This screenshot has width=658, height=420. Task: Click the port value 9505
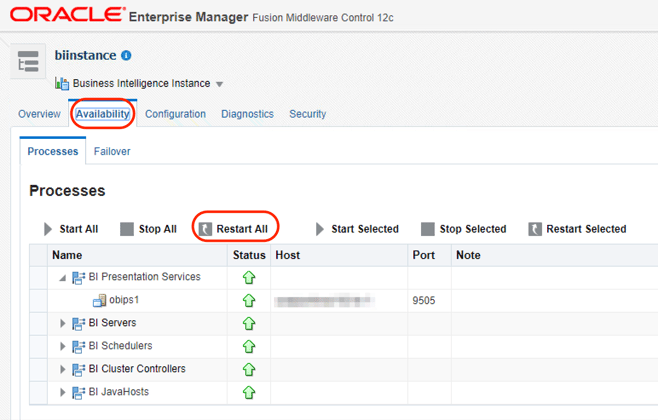click(424, 300)
